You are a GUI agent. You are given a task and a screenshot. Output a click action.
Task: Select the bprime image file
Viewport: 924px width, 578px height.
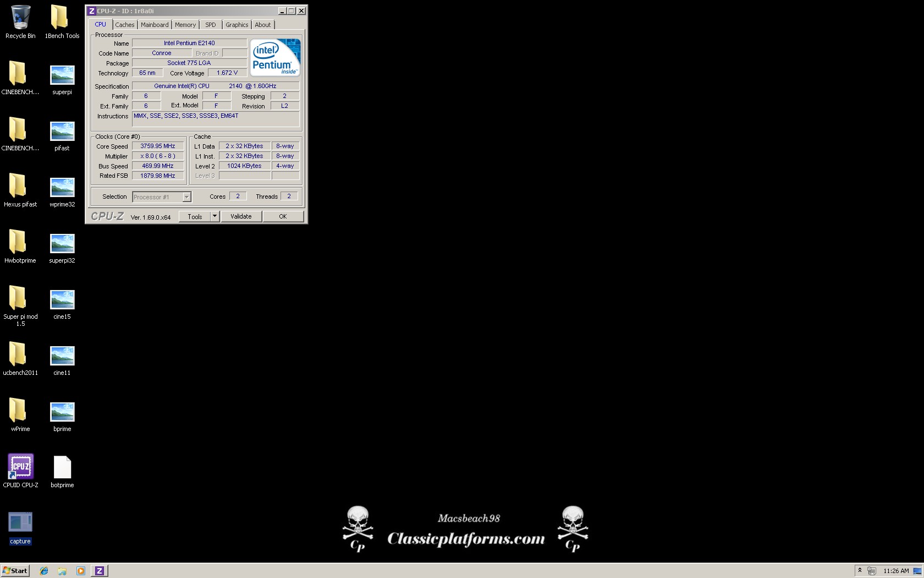62,416
